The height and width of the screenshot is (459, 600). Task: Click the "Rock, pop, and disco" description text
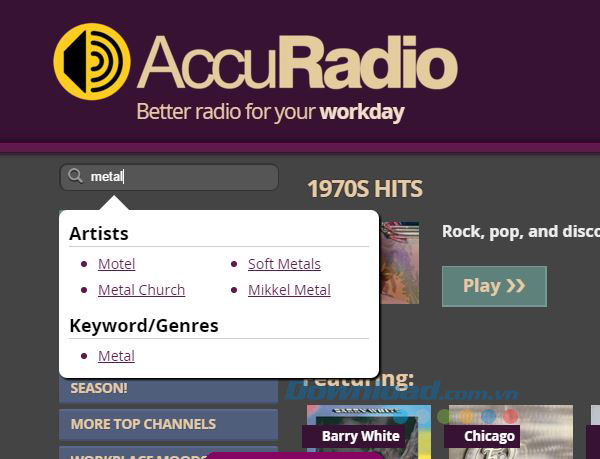coord(521,231)
